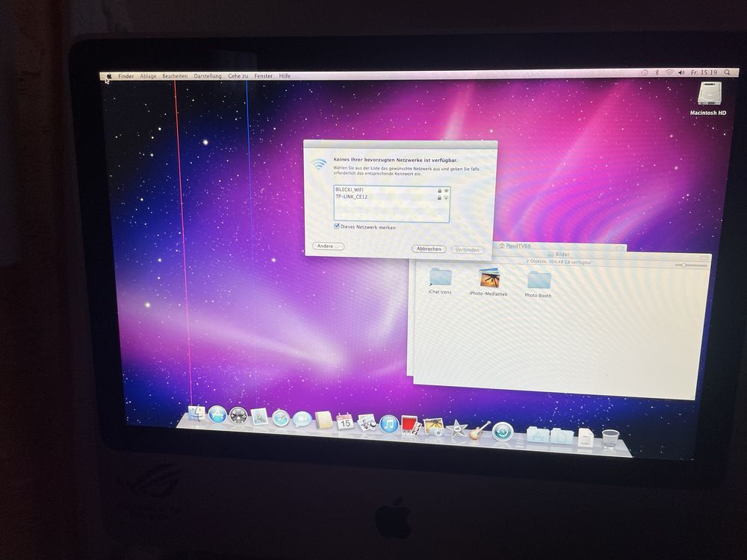Launch Safari compass icon in dock
747x560 pixels.
pyautogui.click(x=281, y=419)
